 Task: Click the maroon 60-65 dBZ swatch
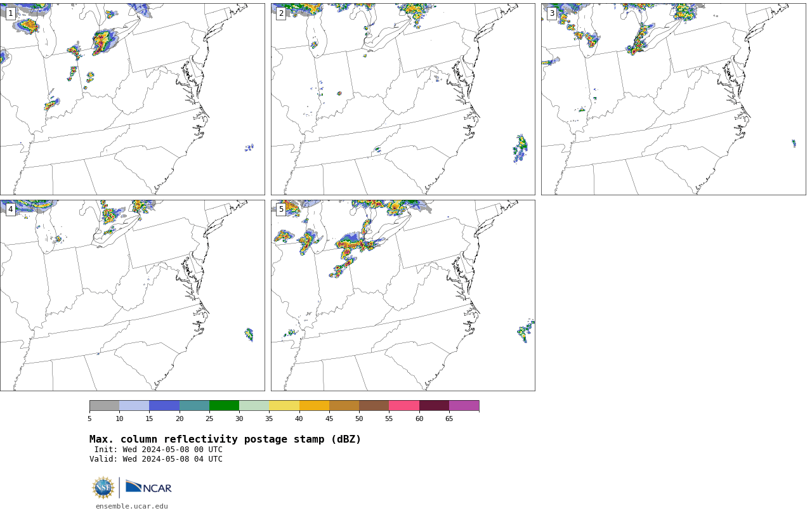(434, 406)
